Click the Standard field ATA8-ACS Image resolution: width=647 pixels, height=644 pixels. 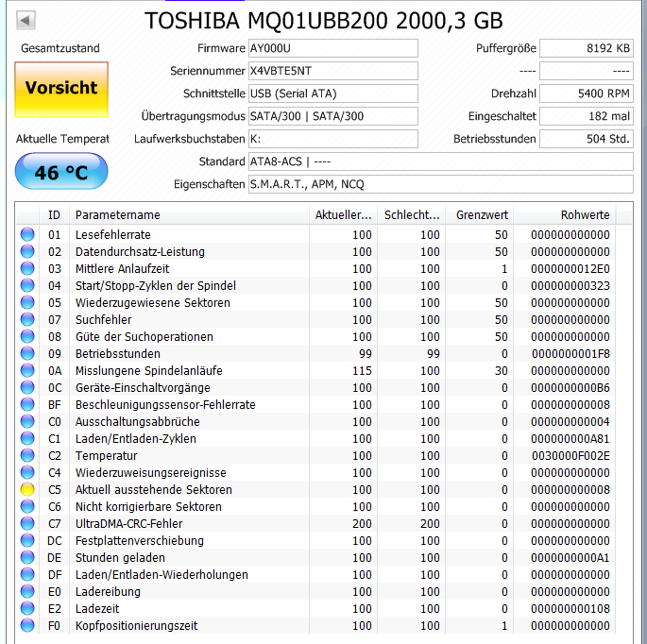coord(441,161)
